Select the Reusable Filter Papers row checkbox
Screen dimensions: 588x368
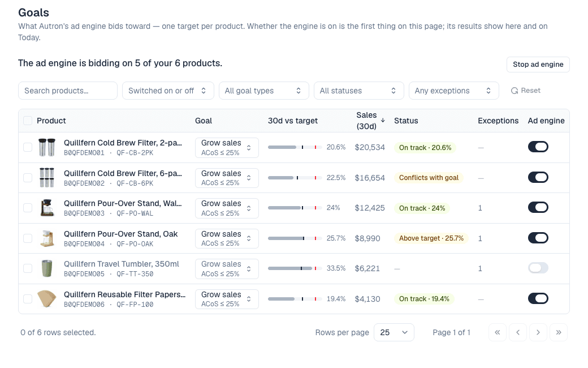coord(28,299)
